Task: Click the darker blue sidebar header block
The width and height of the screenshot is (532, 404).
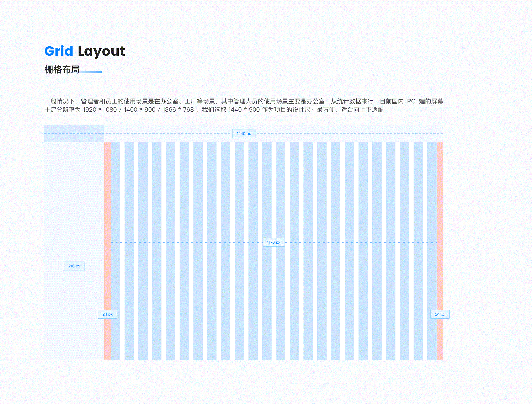Action: coord(74,133)
